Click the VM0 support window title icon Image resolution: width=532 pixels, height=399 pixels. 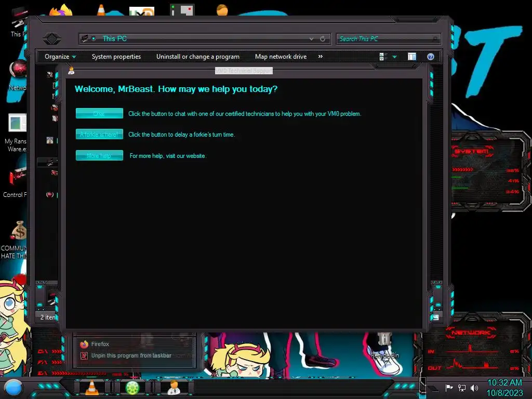click(71, 71)
